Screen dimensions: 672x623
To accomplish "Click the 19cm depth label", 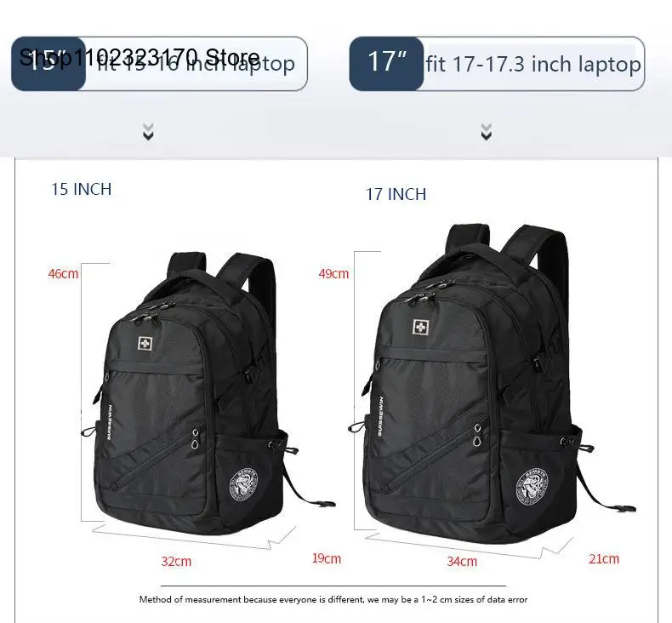I will point(327,558).
